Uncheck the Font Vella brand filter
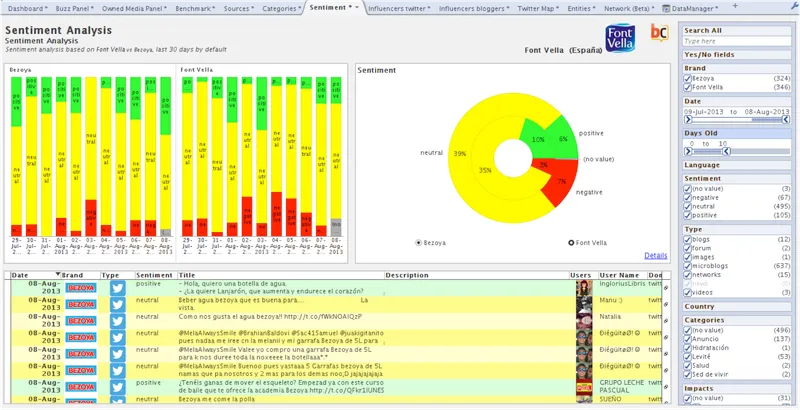800x410 pixels. click(x=687, y=87)
